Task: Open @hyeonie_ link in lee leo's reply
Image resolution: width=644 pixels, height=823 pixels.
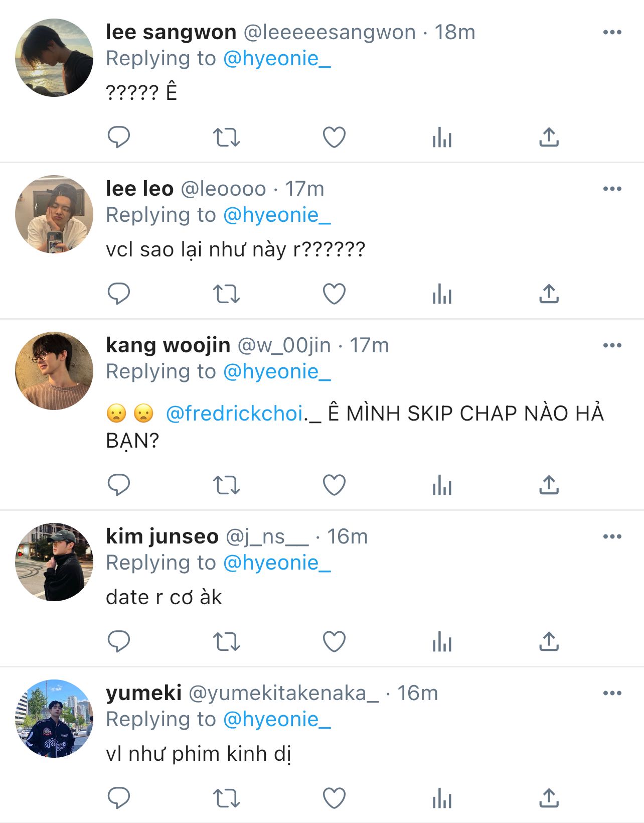Action: tap(277, 215)
